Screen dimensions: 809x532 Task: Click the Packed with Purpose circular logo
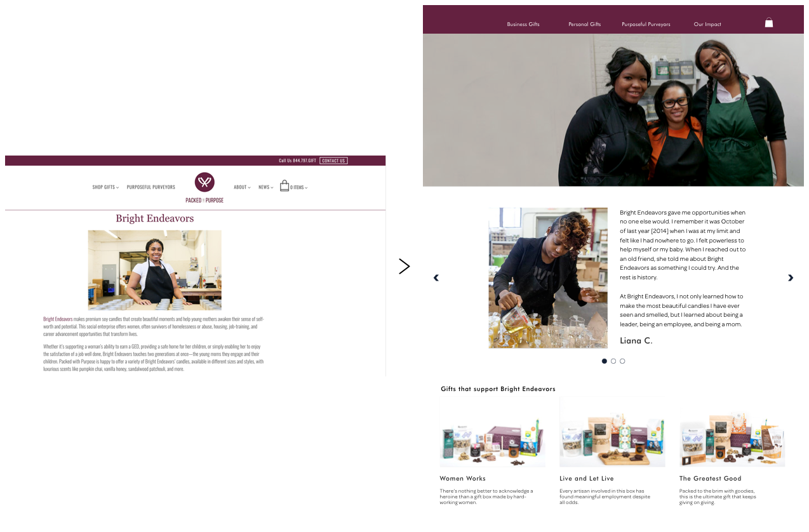click(204, 182)
